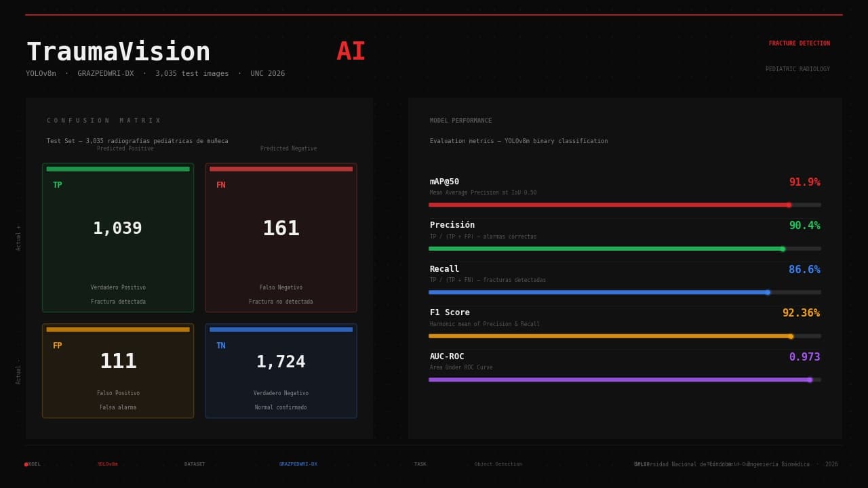
Task: Click the "Fractura no detectada" caption
Action: pos(281,302)
